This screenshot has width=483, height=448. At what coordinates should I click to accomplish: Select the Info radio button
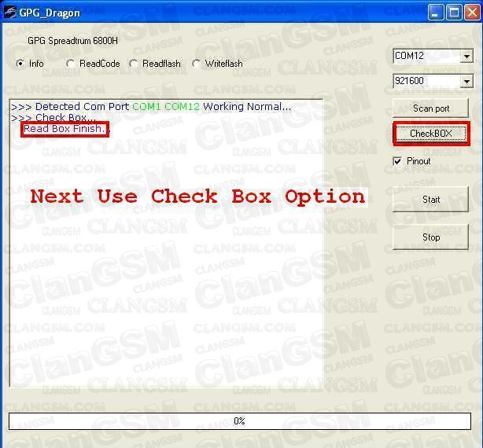tap(20, 64)
